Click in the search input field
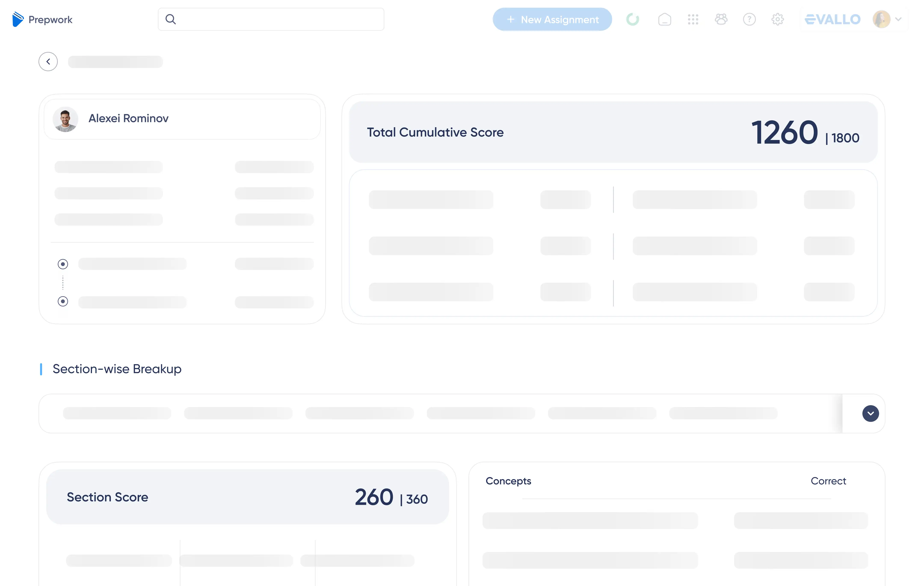924x586 pixels. [x=280, y=19]
